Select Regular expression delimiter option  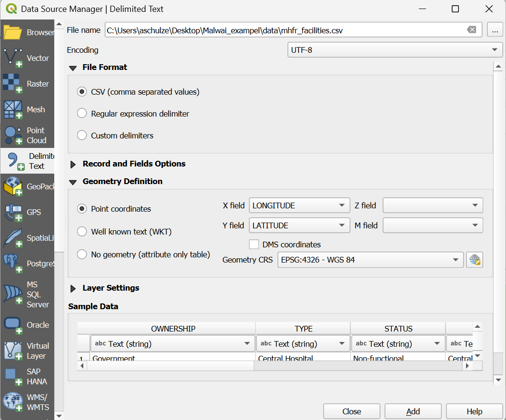coord(82,114)
